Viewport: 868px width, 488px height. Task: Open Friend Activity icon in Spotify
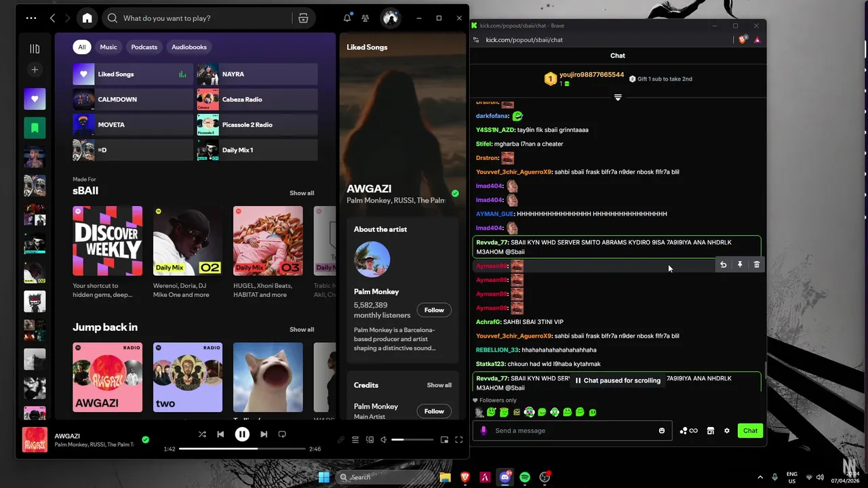(x=365, y=18)
